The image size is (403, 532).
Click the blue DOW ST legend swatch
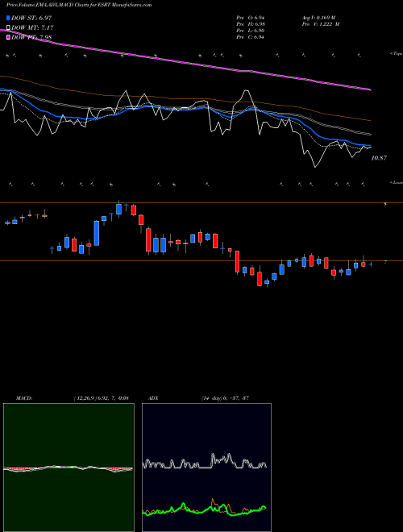tap(8, 18)
